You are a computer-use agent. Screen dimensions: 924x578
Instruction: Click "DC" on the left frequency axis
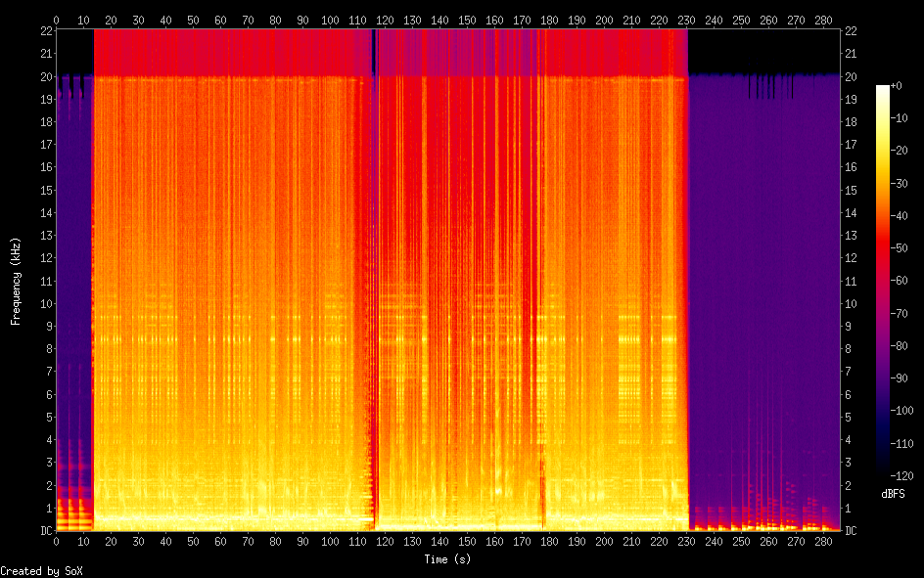[47, 531]
